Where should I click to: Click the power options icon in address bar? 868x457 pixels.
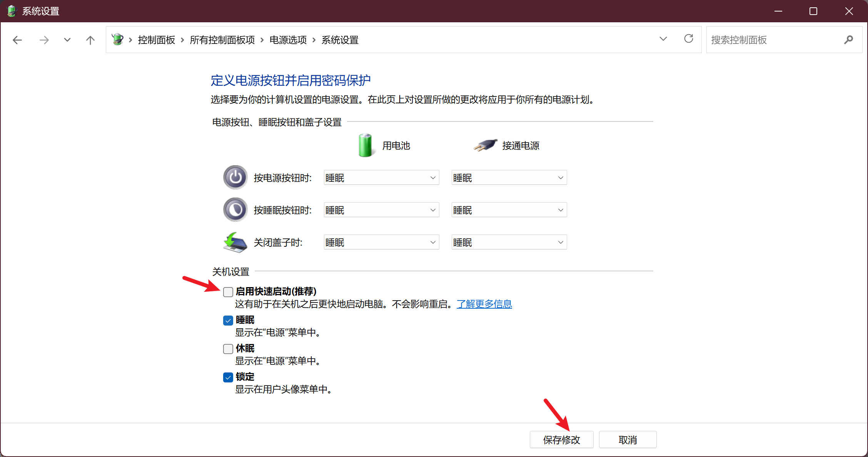click(x=118, y=40)
